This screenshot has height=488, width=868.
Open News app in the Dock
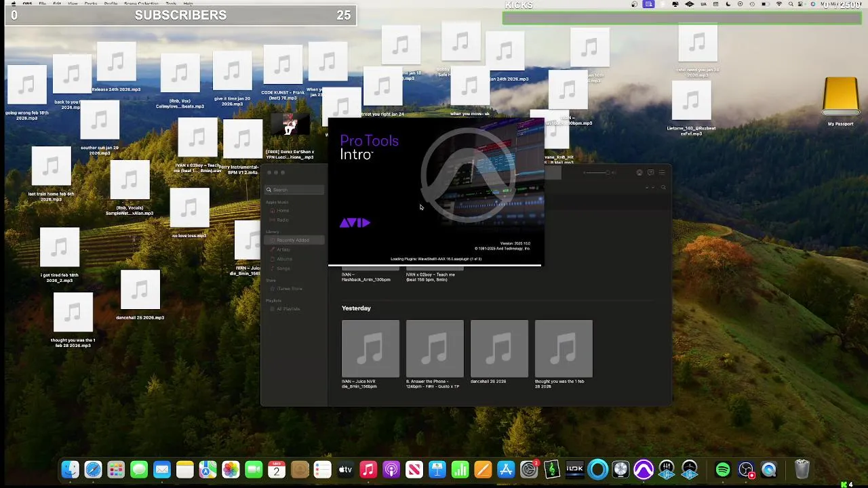414,469
